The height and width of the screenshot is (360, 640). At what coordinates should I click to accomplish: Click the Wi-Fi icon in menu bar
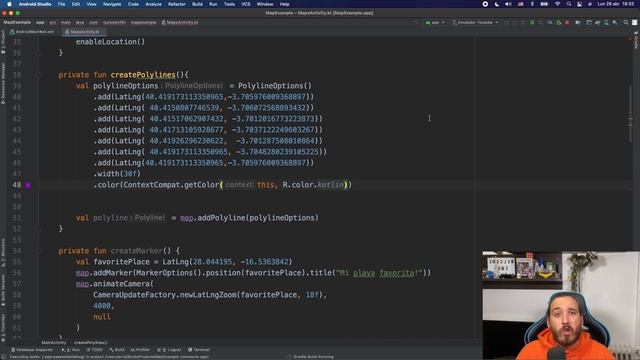557,4
